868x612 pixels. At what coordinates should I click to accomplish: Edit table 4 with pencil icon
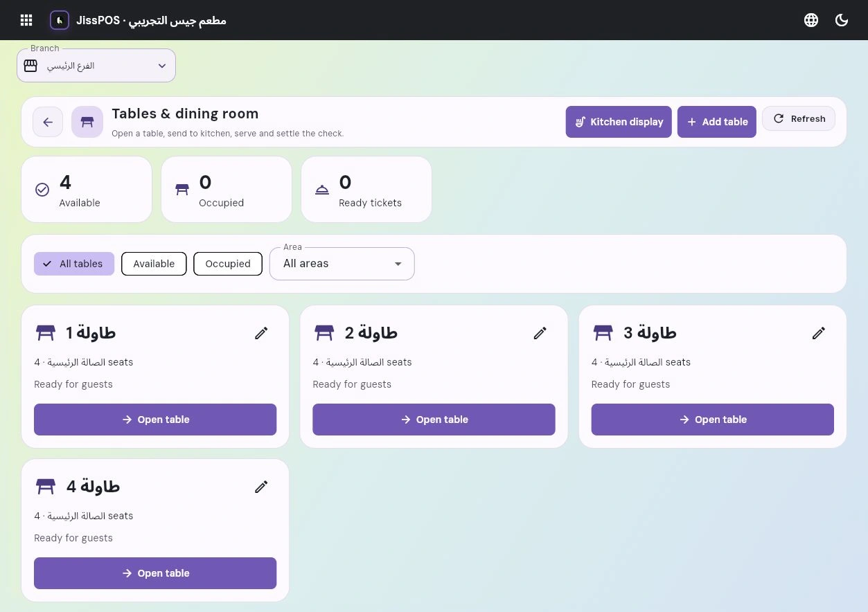pyautogui.click(x=261, y=487)
